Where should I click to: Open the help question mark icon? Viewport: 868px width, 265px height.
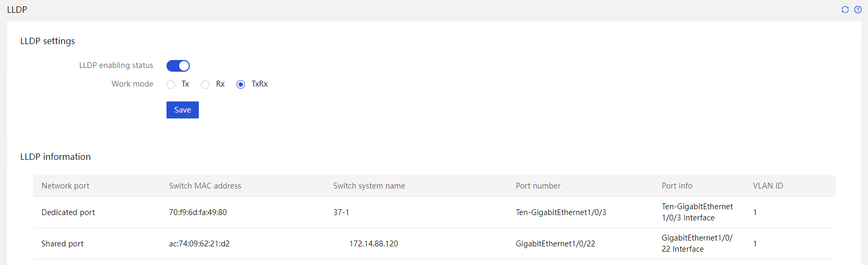click(858, 10)
